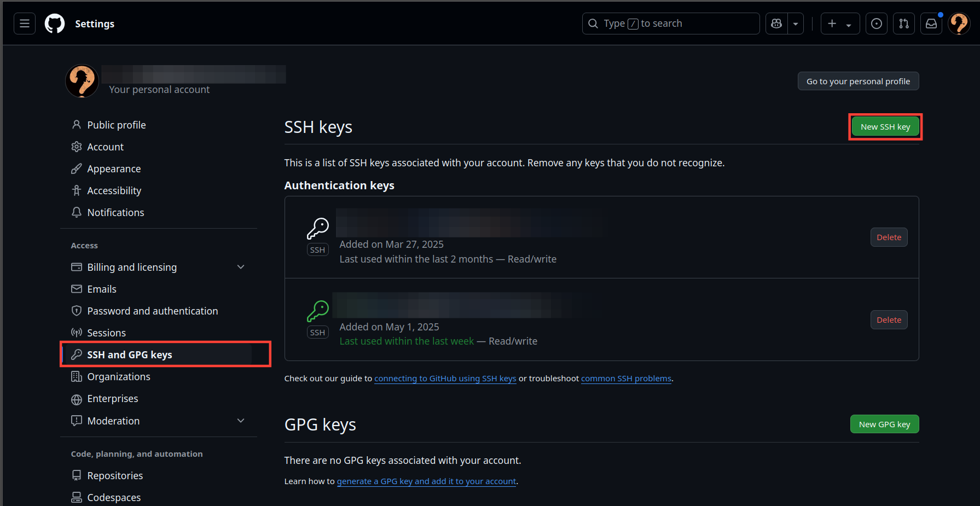Add a New SSH key

885,127
